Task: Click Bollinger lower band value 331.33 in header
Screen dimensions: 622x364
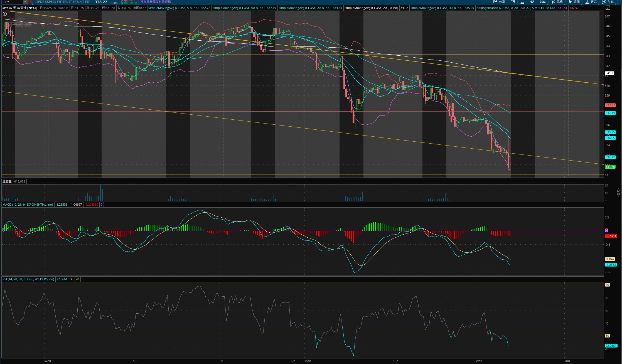Action: (x=562, y=8)
